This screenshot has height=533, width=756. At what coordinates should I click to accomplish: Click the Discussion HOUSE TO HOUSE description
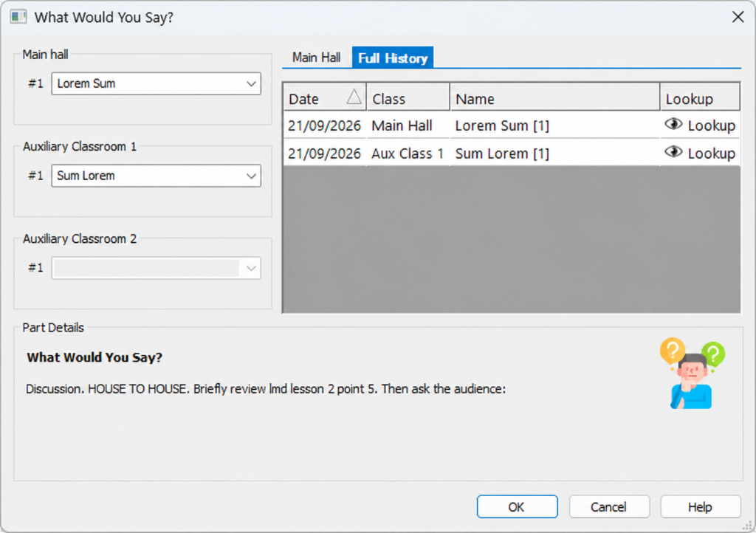point(266,389)
